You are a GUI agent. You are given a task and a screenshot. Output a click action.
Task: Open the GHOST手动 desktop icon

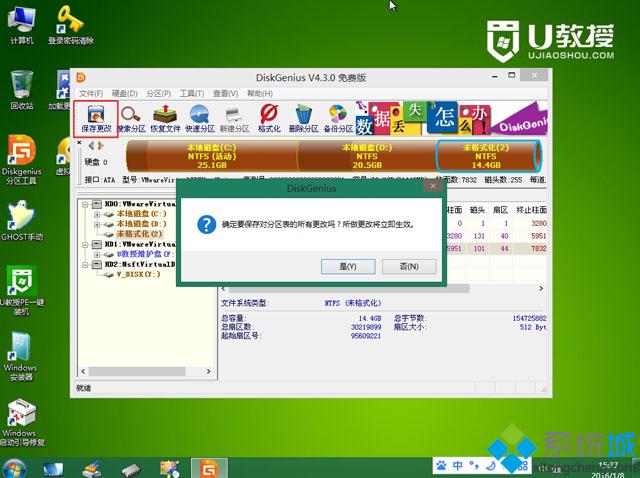(x=22, y=220)
